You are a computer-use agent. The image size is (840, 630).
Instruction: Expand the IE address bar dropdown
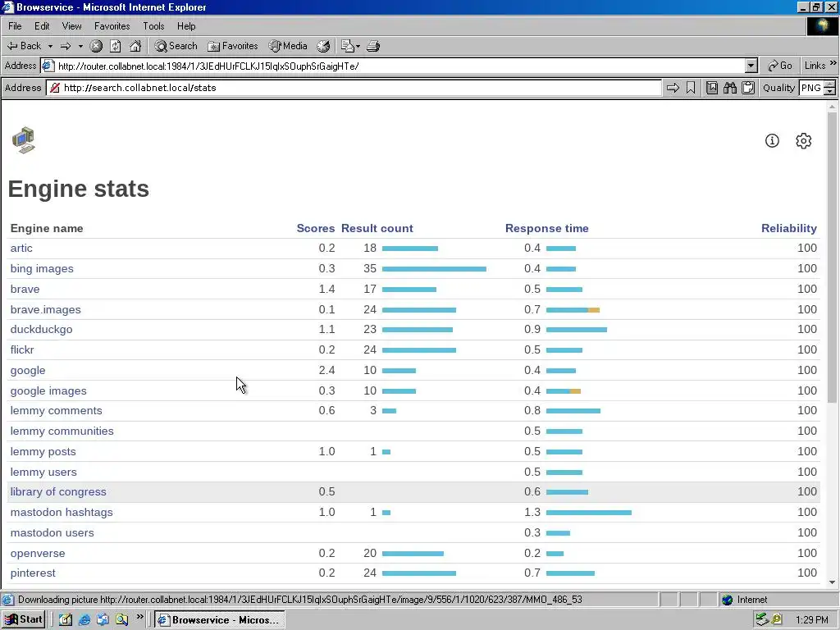751,66
